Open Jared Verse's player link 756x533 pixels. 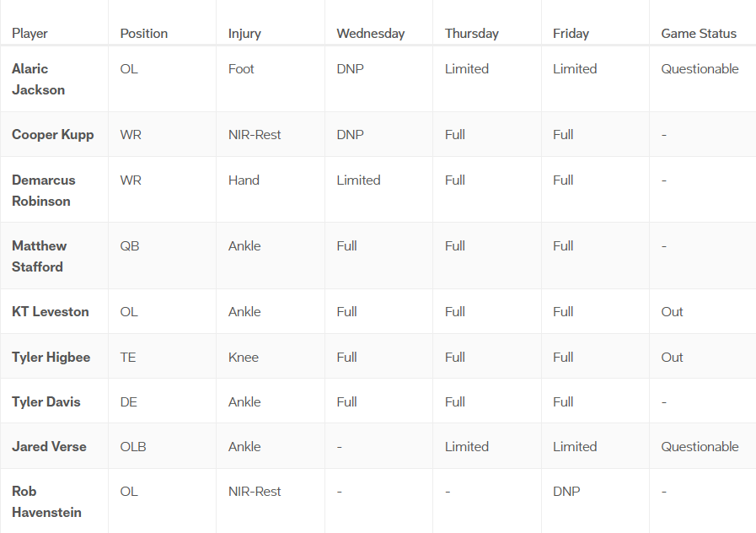49,447
